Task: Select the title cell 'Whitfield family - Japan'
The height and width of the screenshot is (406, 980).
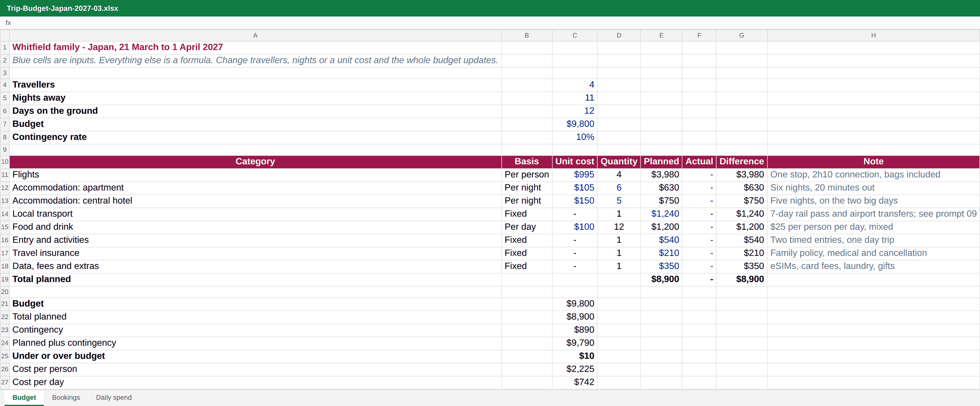Action: 255,47
